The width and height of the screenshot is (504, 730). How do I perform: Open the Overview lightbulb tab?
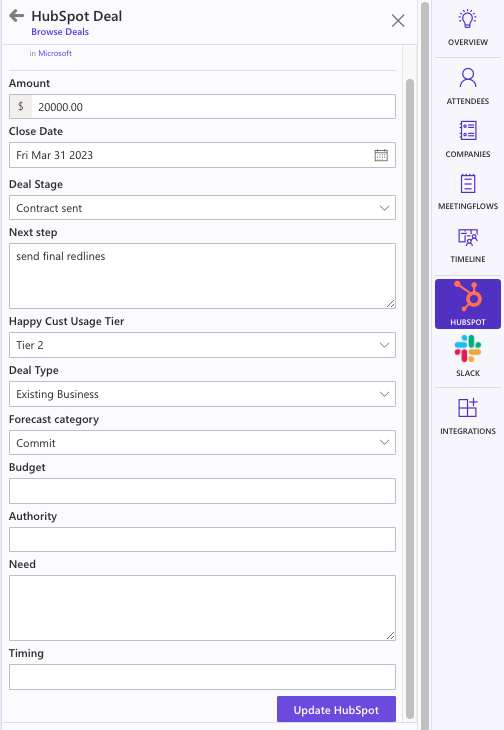[x=468, y=28]
